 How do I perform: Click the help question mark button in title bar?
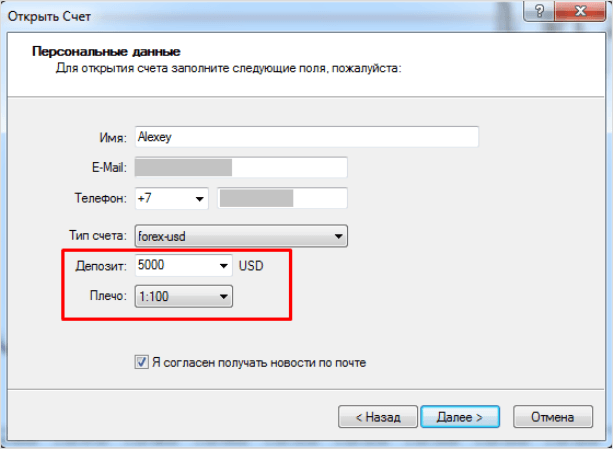tap(542, 12)
